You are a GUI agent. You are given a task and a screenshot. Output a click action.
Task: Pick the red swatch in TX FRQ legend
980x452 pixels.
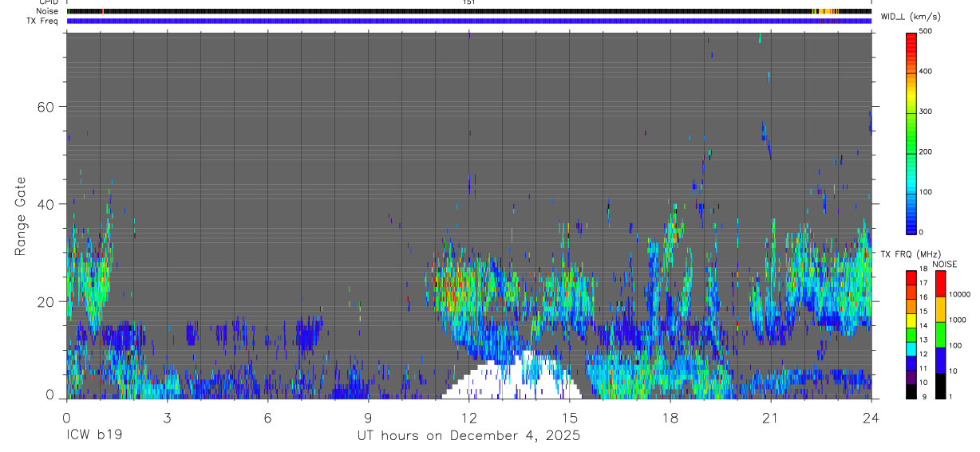tap(911, 278)
